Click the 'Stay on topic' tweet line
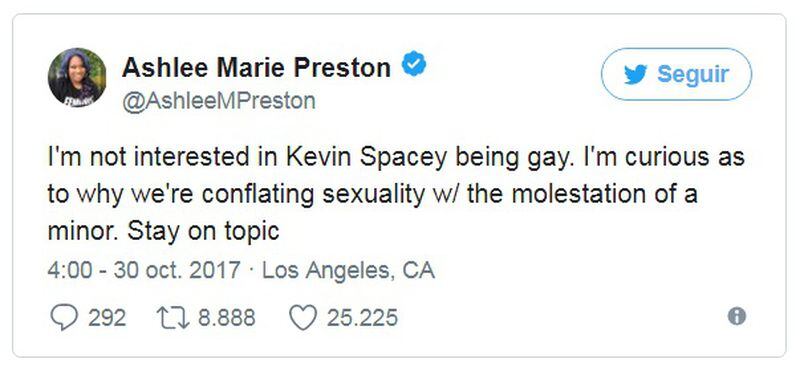The width and height of the screenshot is (800, 371). coord(203,231)
